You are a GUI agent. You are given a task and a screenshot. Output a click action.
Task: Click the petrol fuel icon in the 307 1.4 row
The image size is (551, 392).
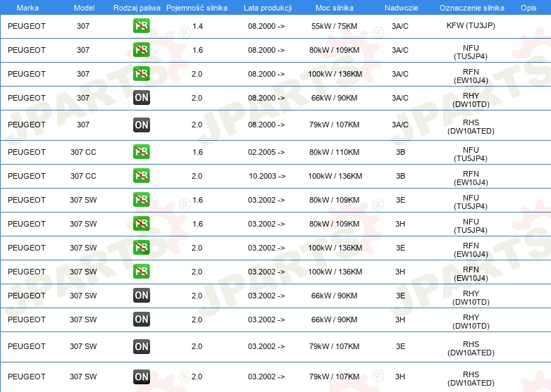141,26
